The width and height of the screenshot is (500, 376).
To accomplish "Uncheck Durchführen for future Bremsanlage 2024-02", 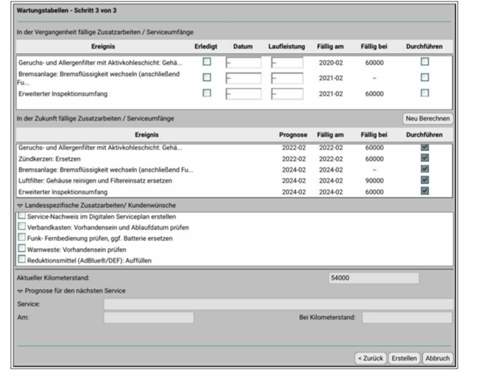I will pos(425,169).
